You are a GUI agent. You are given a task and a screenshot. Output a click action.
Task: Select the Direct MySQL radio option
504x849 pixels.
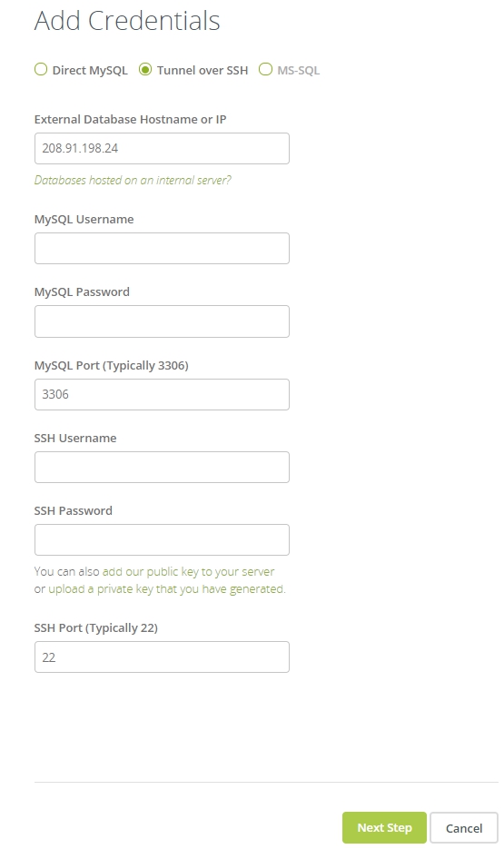41,70
